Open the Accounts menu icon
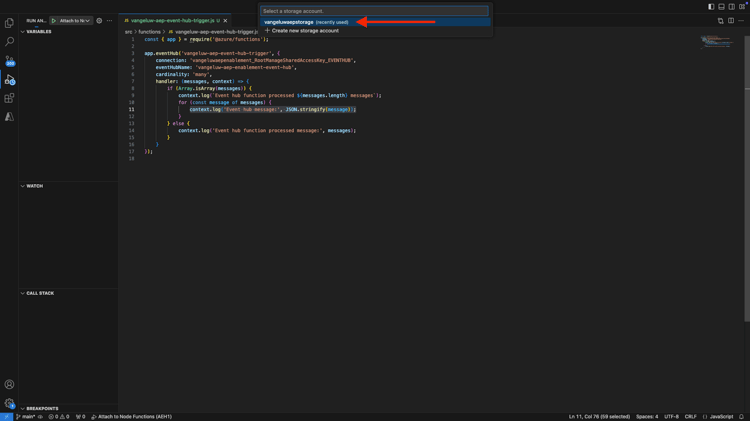Image resolution: width=750 pixels, height=421 pixels. tap(9, 384)
